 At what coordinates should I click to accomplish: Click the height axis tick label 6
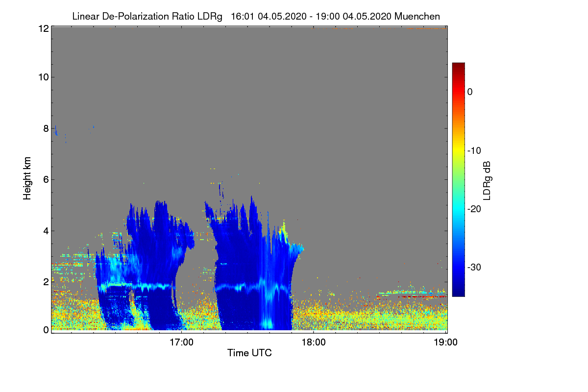46,179
